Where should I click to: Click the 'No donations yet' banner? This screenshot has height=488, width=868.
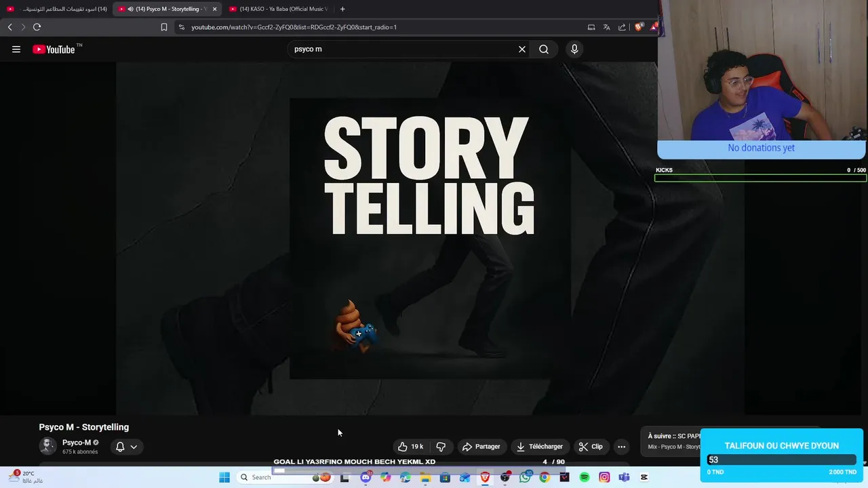[761, 148]
